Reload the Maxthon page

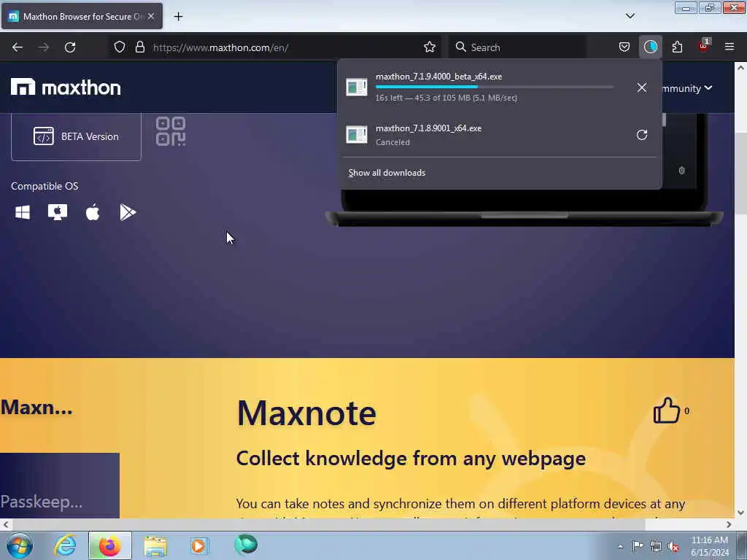click(x=70, y=47)
